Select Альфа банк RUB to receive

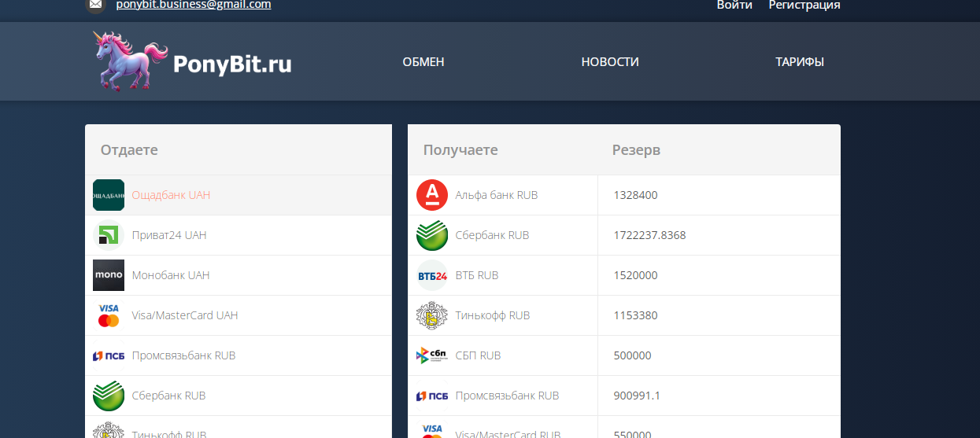point(497,195)
